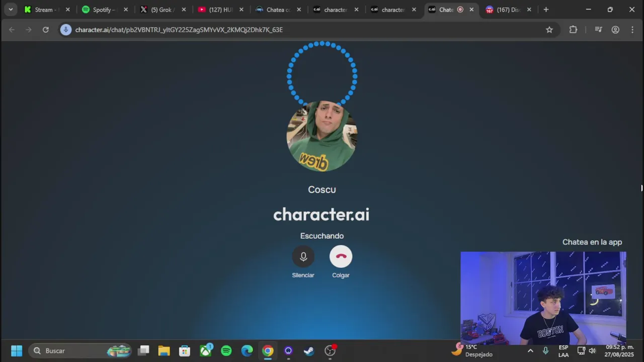This screenshot has width=644, height=362.
Task: Reload the current page
Action: tap(46, 30)
